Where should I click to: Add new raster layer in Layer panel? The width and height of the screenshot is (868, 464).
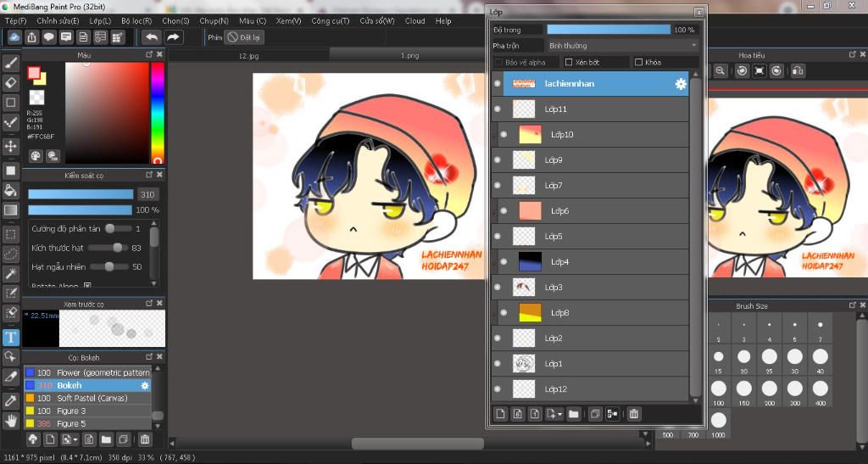click(500, 414)
